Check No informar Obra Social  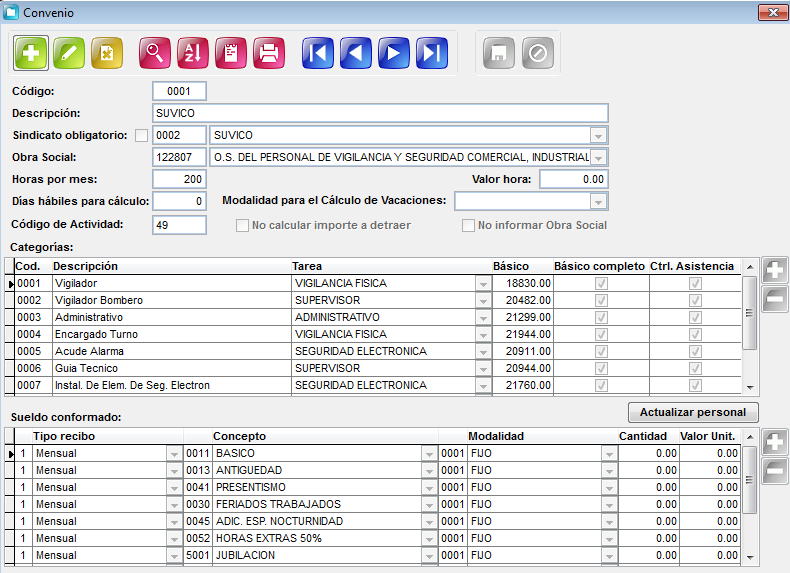click(468, 225)
